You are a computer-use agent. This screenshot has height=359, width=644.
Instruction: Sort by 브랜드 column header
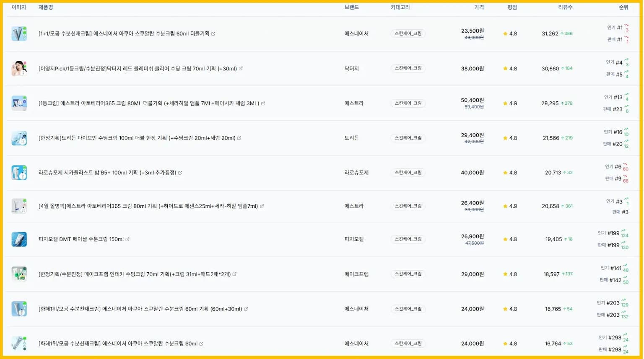(x=351, y=7)
